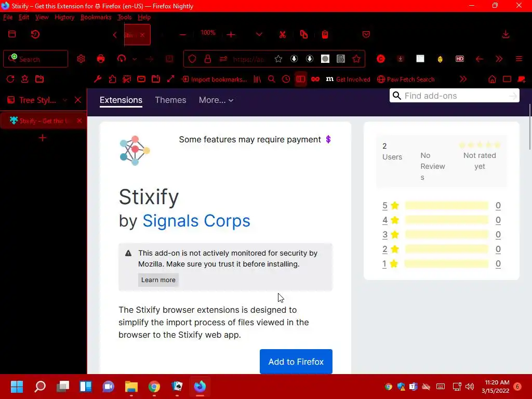Click the Paste clipboard icon
The width and height of the screenshot is (532, 399).
[x=325, y=35]
